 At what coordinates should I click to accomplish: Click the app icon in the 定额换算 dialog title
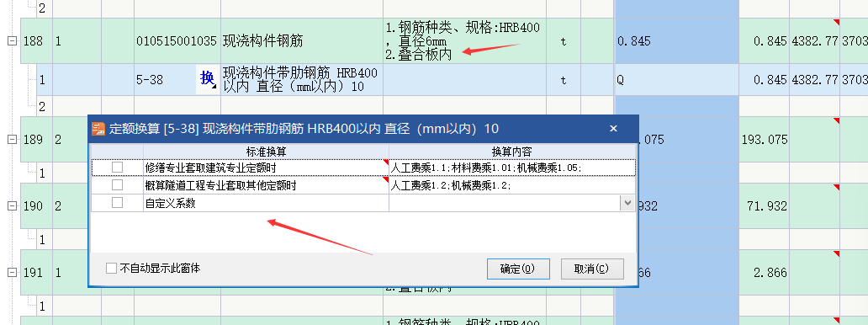click(x=98, y=129)
